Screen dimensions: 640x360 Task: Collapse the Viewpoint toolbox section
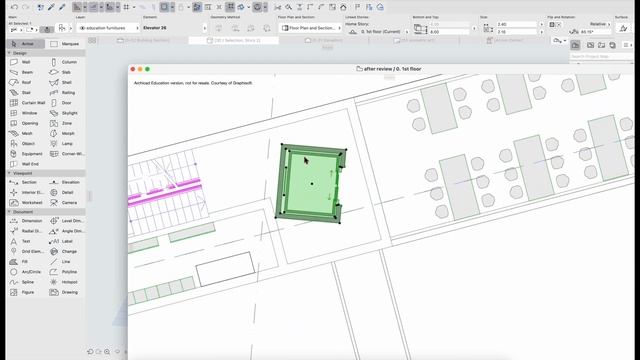coord(9,173)
